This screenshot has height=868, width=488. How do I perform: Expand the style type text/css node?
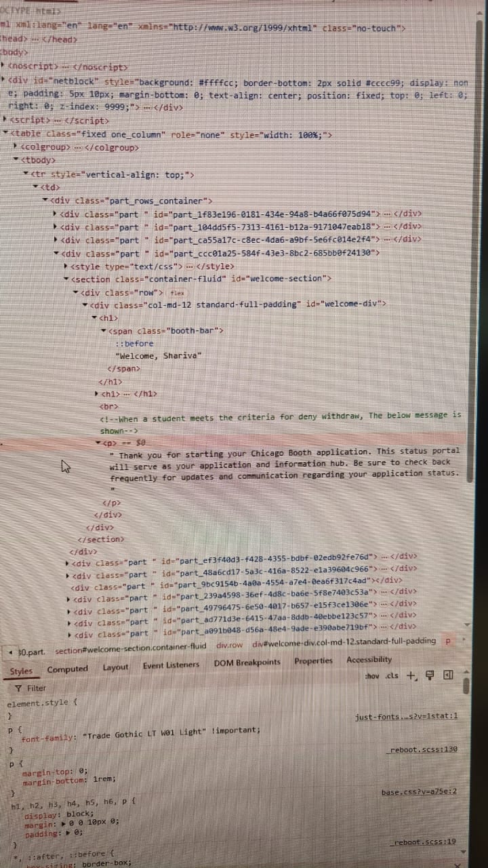(x=65, y=266)
